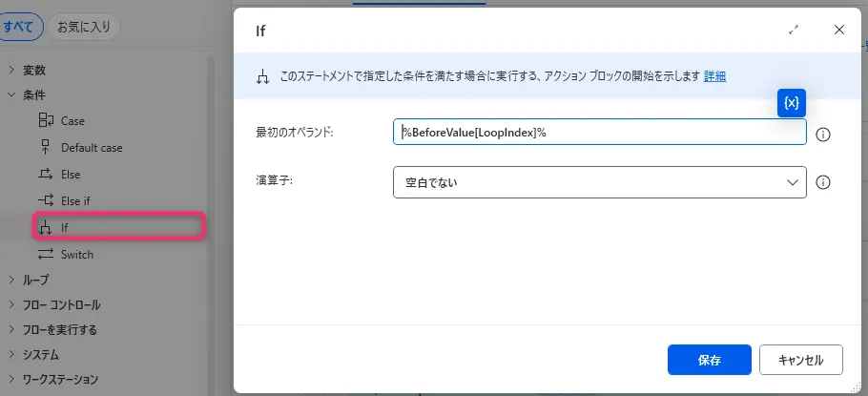The image size is (868, 396).
Task: Switch to the すべて tab
Action: (18, 27)
